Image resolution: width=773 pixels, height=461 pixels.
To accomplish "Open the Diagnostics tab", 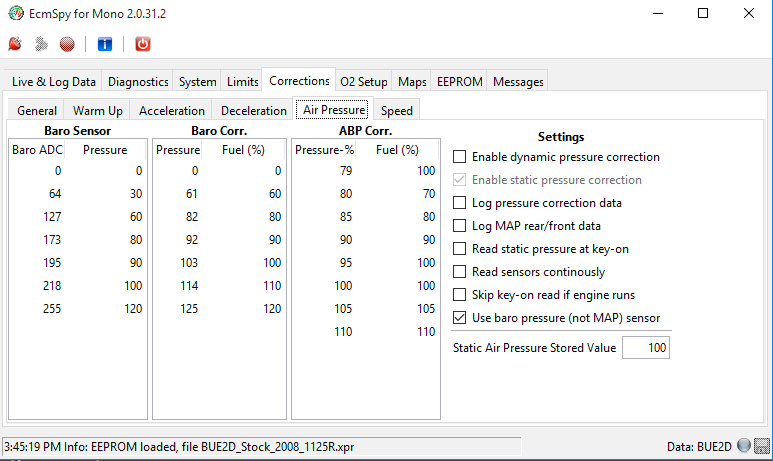I will coord(138,82).
